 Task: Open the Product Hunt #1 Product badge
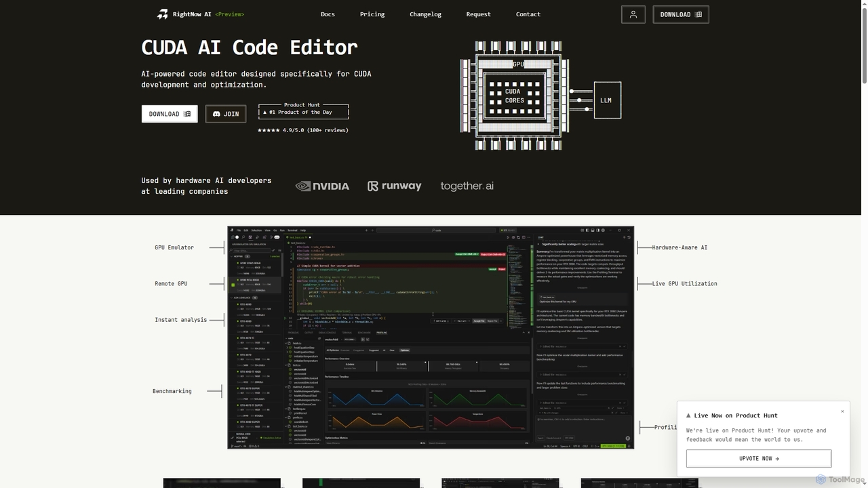click(x=303, y=112)
